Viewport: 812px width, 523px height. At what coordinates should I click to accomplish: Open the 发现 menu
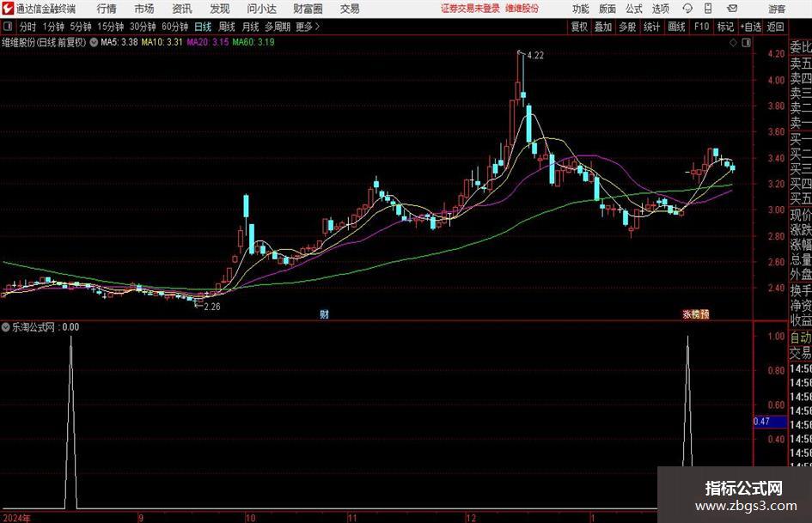(x=220, y=9)
